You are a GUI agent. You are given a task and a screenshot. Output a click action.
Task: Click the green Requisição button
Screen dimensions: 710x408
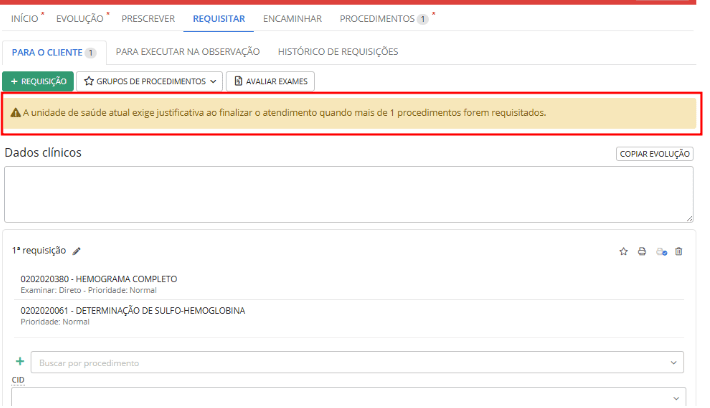pyautogui.click(x=37, y=81)
